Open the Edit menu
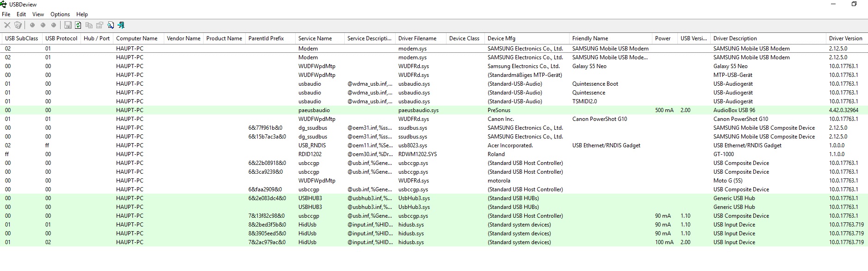The image size is (868, 271). pos(21,14)
